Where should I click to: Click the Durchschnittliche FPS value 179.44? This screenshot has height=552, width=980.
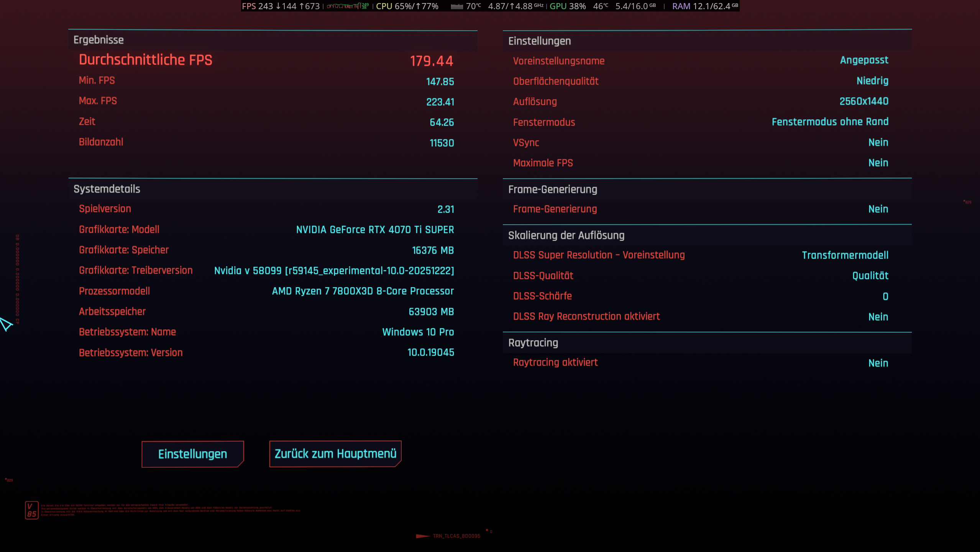click(432, 61)
